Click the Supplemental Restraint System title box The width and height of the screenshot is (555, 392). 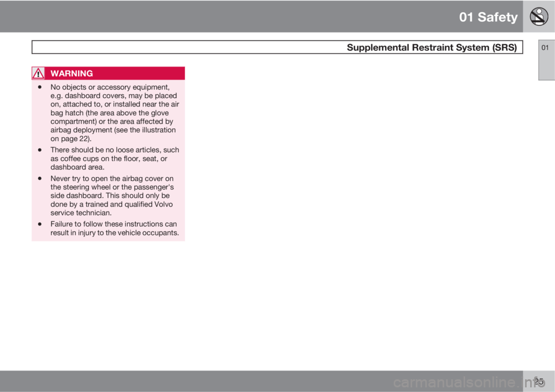277,47
